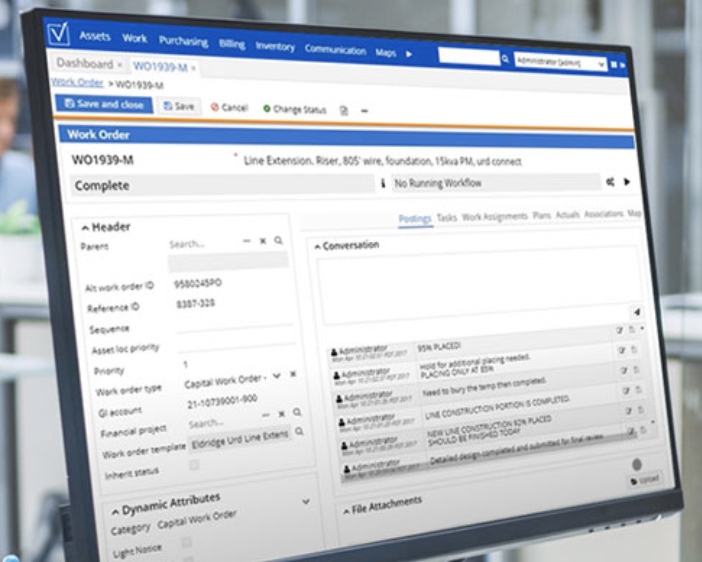Clear Financial project with its X icon
702x562 pixels.
click(282, 414)
